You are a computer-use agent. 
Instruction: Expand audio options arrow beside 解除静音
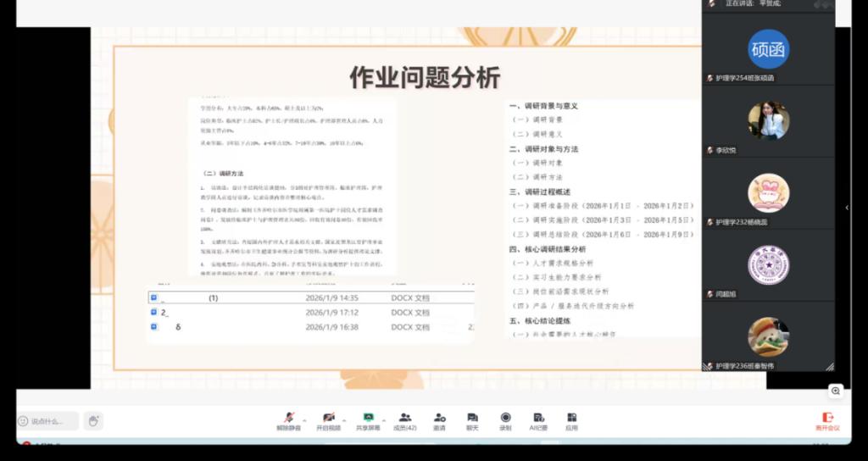click(x=303, y=418)
